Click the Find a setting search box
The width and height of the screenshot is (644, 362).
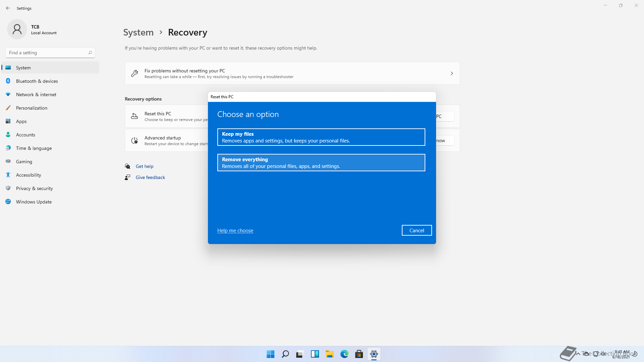(x=47, y=53)
